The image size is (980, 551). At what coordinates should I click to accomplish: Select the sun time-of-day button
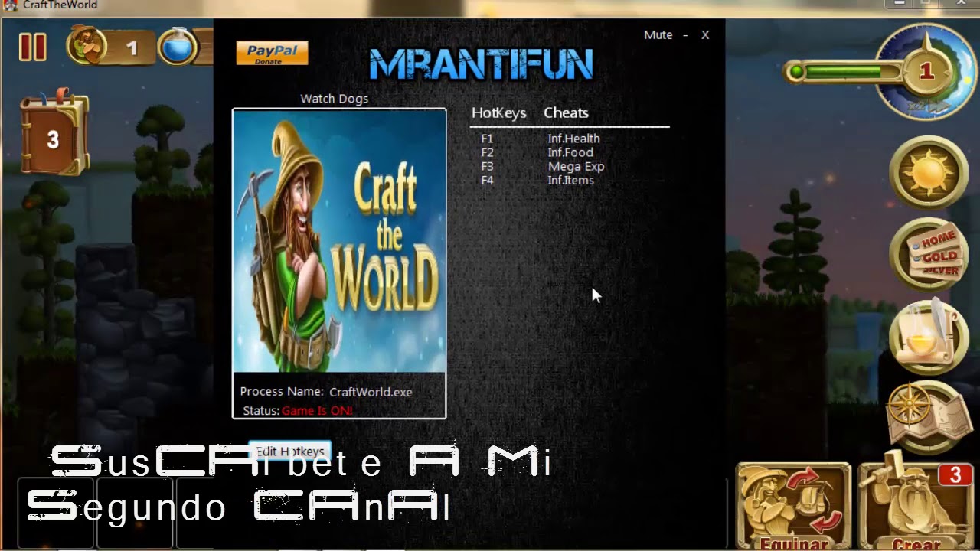(927, 172)
